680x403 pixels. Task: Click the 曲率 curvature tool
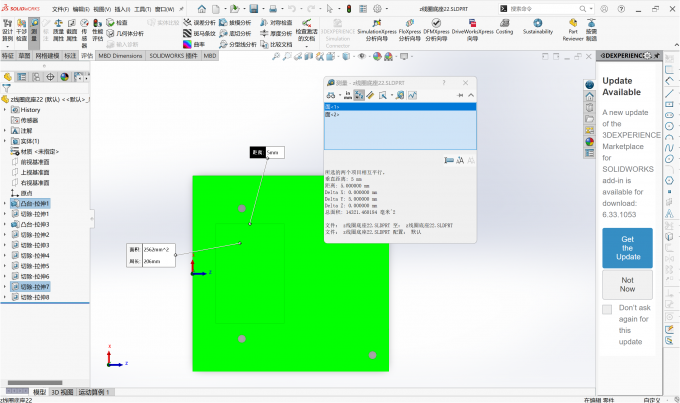click(x=194, y=44)
